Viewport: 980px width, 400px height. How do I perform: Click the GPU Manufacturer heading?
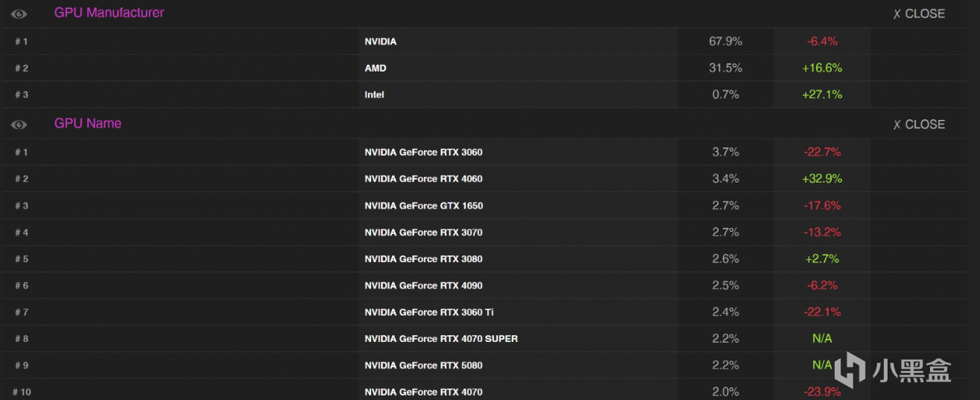pyautogui.click(x=109, y=13)
